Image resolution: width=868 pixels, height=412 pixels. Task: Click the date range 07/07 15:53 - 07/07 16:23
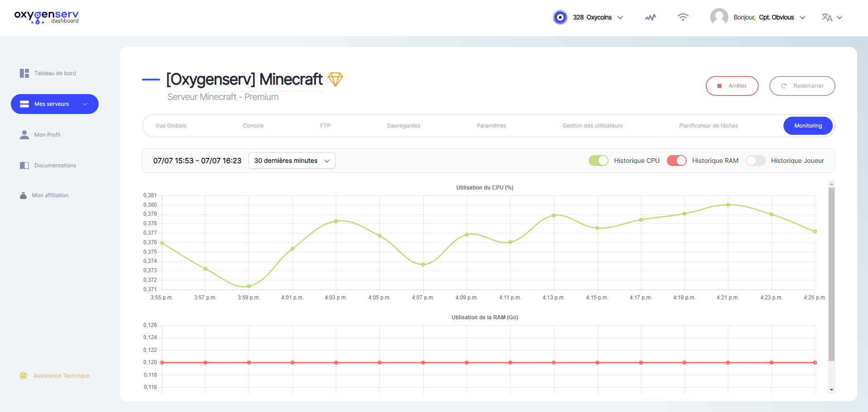197,161
